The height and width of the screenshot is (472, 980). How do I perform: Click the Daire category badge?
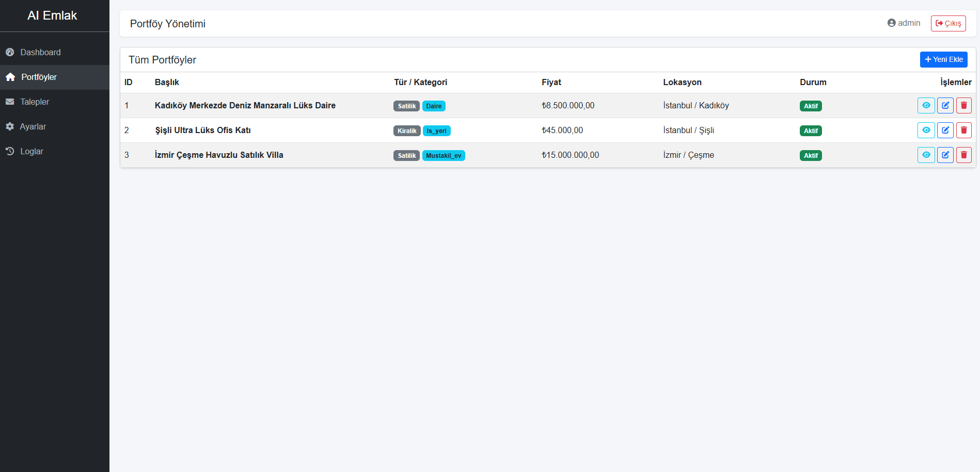434,106
